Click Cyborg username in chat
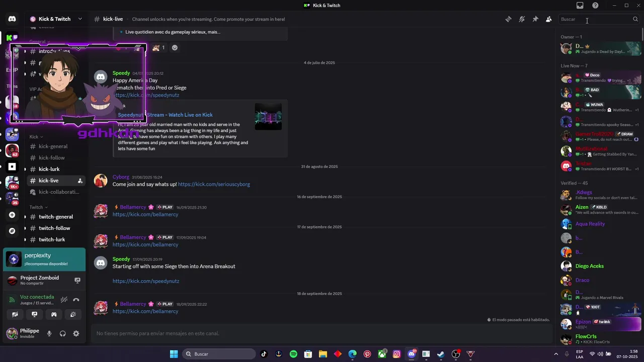Screen dimensions: 644x362 pos(121,177)
